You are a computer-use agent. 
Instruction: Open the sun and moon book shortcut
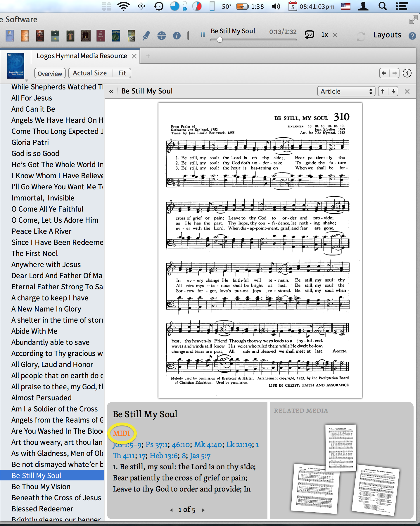point(55,36)
